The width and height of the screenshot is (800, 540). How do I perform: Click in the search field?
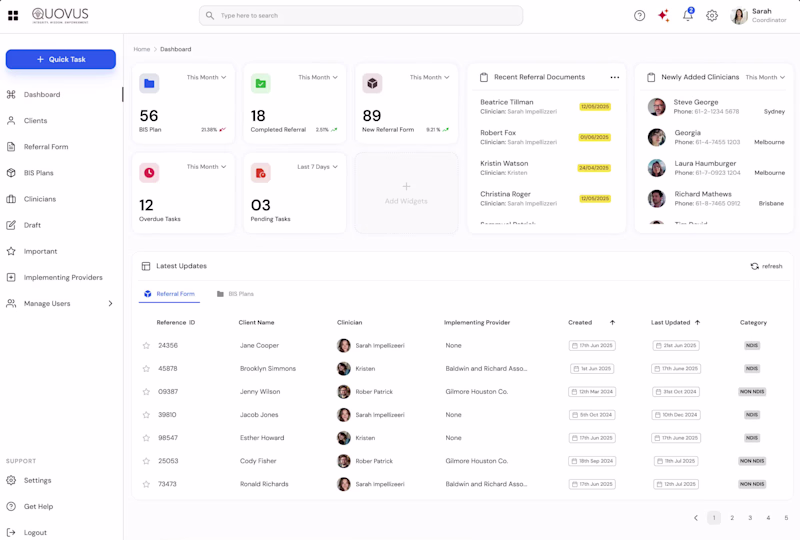(361, 16)
